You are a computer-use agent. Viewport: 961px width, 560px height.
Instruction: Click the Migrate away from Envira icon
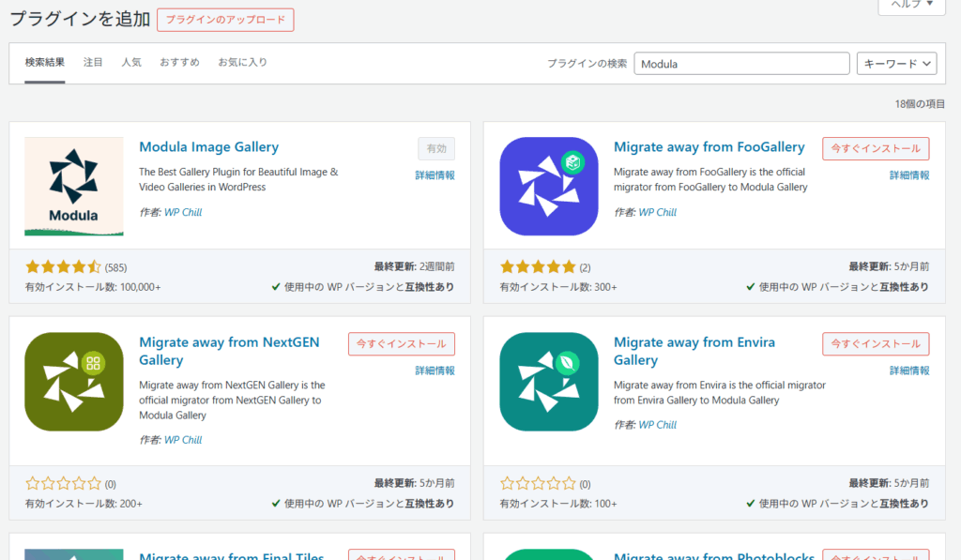(x=549, y=382)
